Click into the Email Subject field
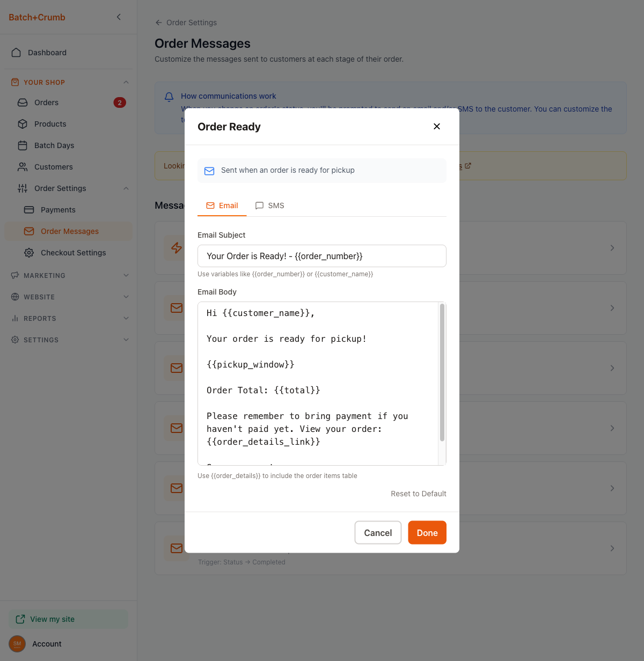 (x=321, y=256)
